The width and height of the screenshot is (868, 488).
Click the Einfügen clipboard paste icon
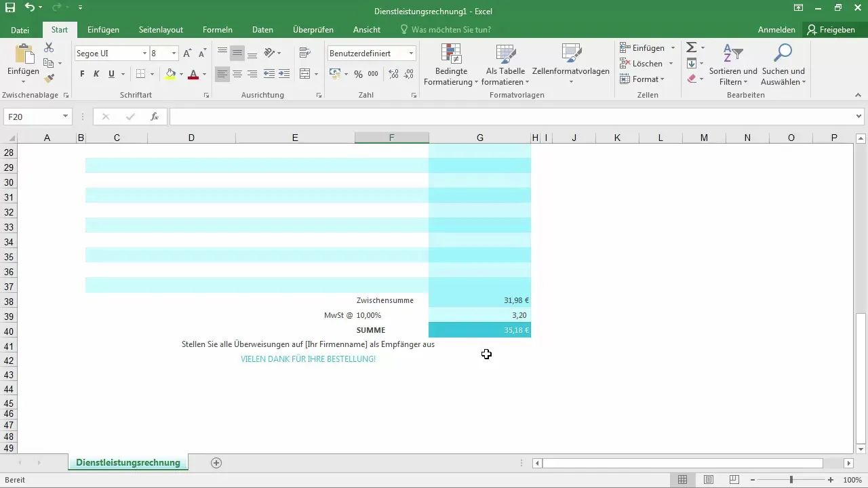click(24, 54)
